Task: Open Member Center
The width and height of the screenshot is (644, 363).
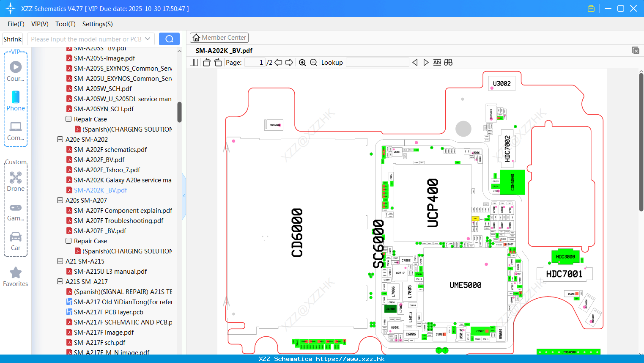Action: coord(219,38)
